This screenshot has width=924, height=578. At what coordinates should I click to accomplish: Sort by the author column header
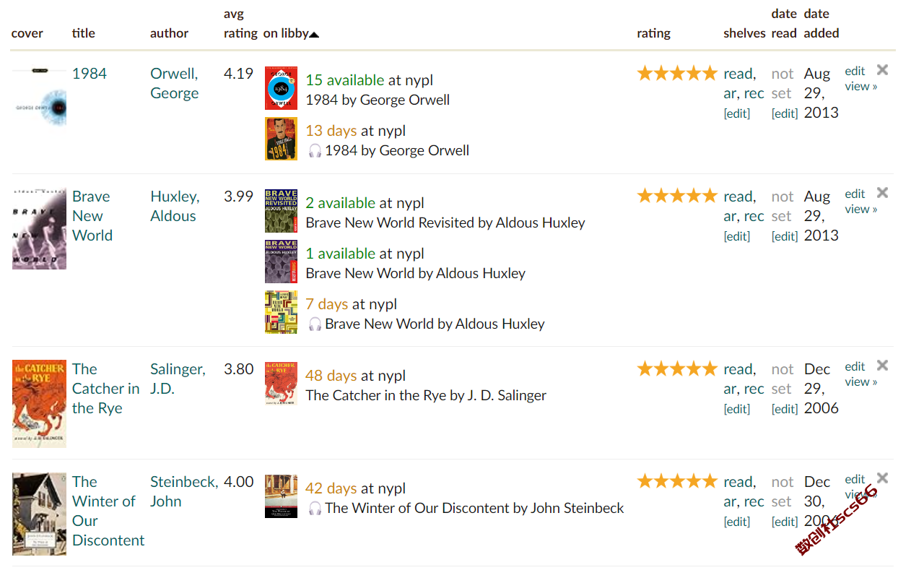(169, 33)
